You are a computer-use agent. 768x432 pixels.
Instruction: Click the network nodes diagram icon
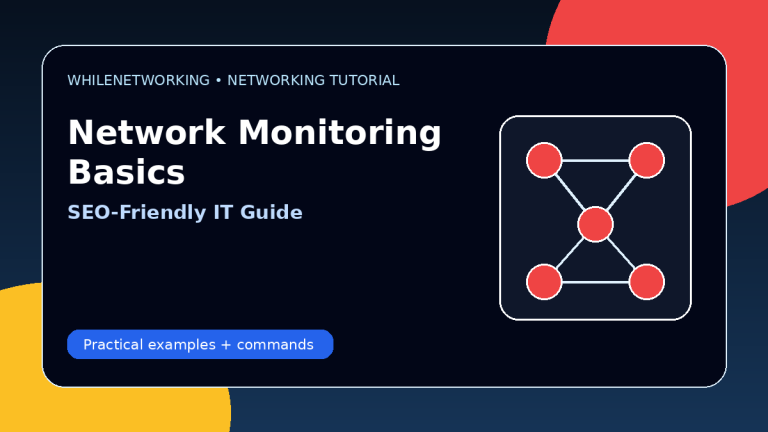pyautogui.click(x=595, y=218)
